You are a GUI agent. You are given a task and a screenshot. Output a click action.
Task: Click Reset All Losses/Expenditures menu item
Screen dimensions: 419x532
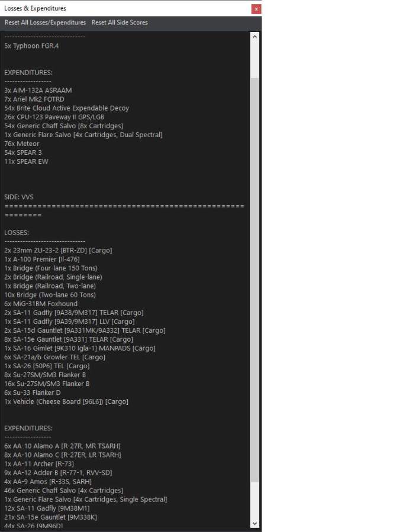tap(45, 22)
